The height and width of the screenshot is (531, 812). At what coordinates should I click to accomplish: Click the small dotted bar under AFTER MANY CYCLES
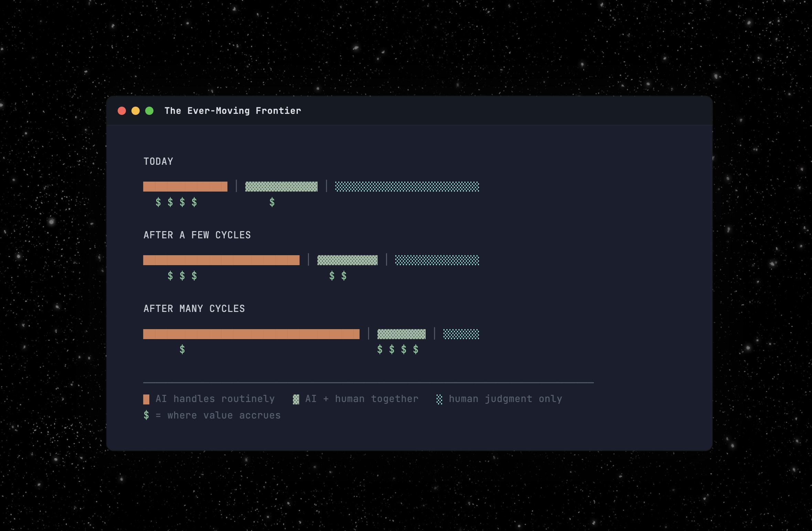pos(461,334)
